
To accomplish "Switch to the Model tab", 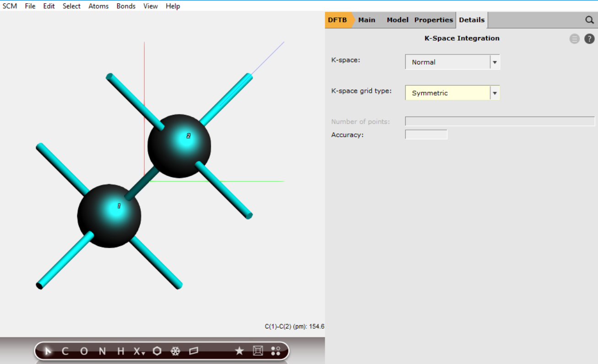I will click(397, 20).
